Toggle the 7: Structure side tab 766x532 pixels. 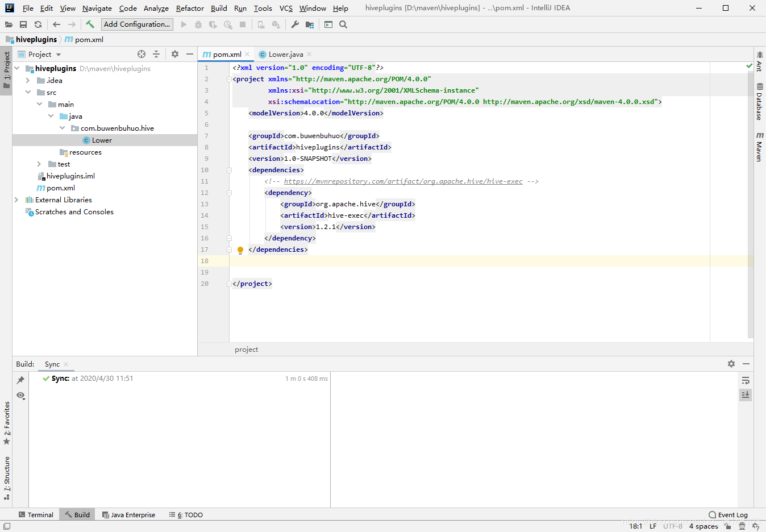(x=6, y=478)
